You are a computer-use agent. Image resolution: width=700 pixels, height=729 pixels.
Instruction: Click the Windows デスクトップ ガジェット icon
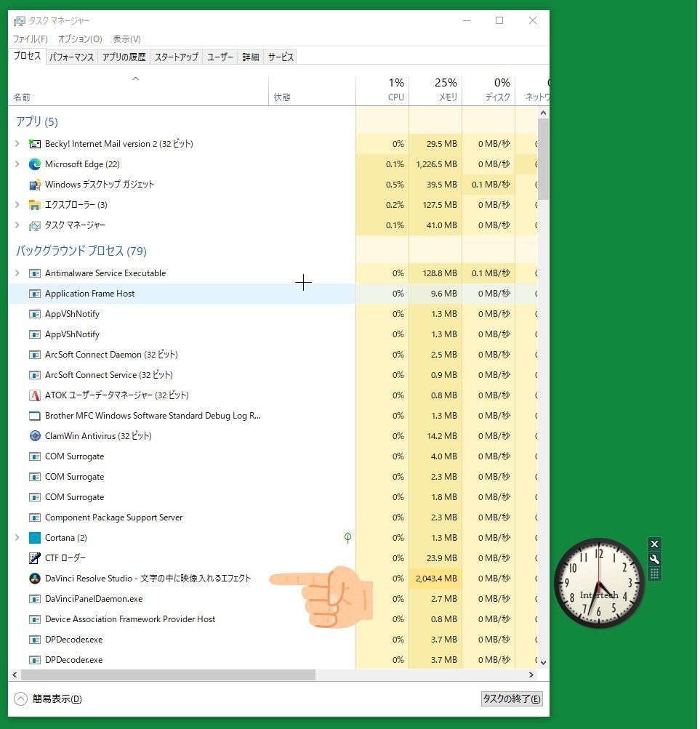[x=35, y=185]
